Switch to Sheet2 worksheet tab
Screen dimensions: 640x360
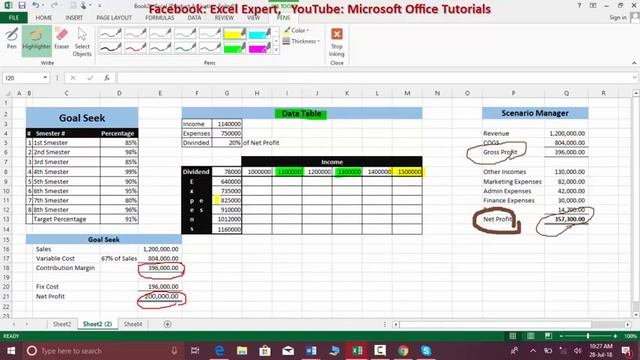tap(62, 324)
